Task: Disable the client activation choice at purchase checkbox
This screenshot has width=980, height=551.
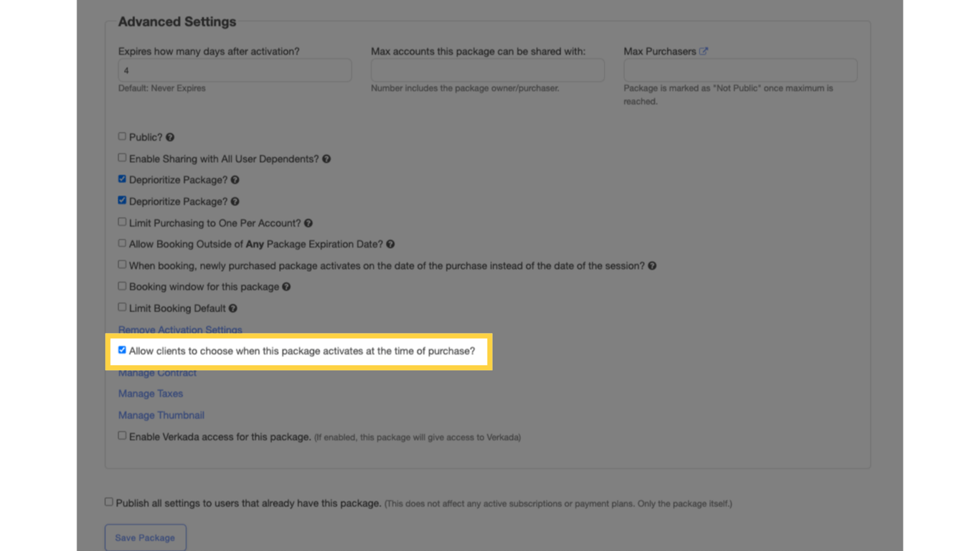Action: click(x=122, y=350)
